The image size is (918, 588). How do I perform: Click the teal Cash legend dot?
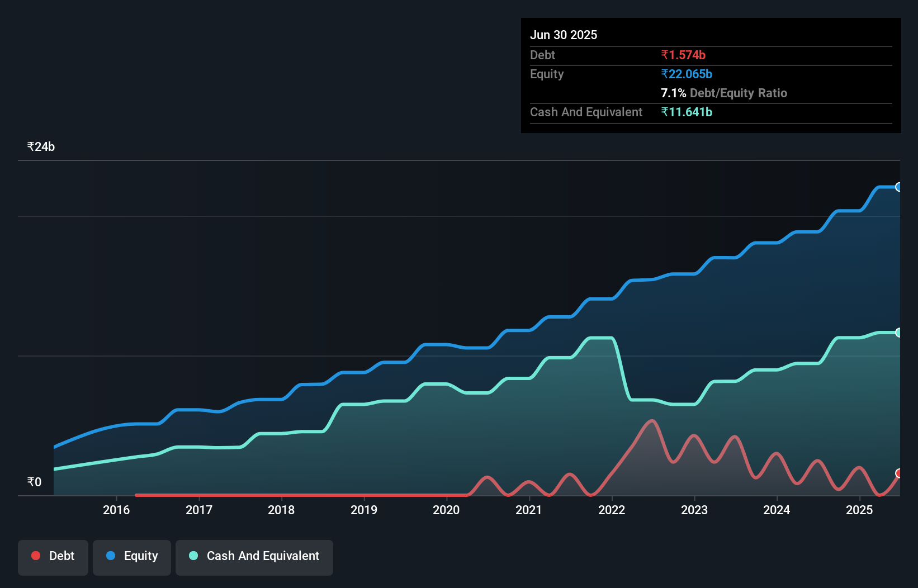coord(193,556)
